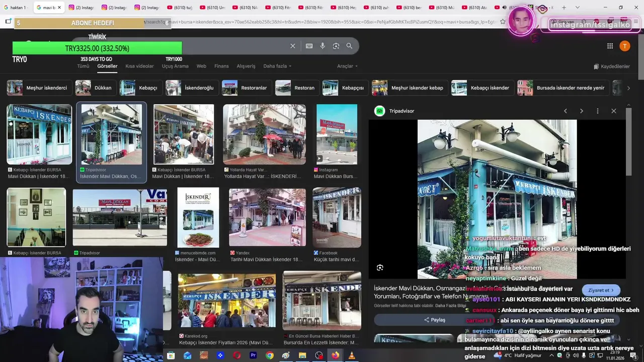Close the Tripadvisor image preview panel
This screenshot has height=362, width=644.
coord(614,111)
